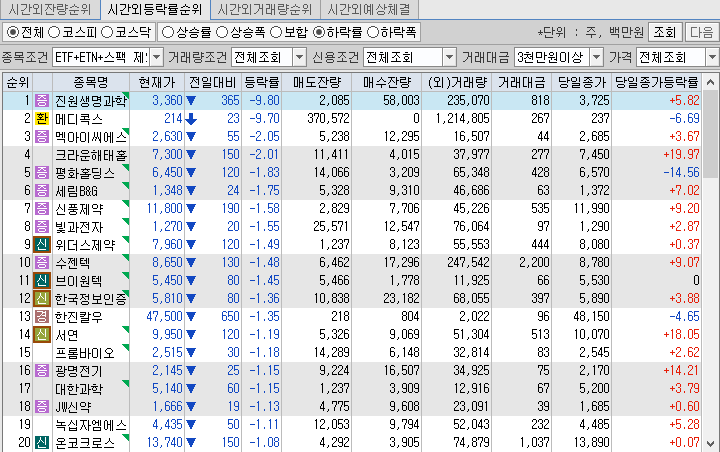720x452 pixels.
Task: Click the limit-down arrow in 메디콕스 row
Action: point(191,119)
